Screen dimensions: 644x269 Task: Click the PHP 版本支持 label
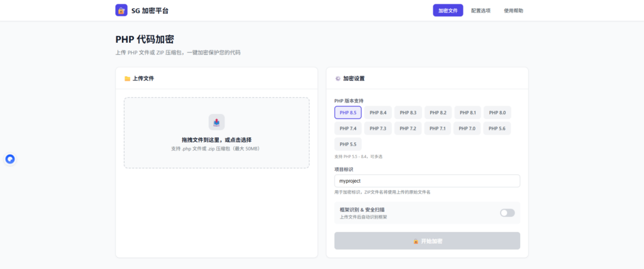(348, 101)
